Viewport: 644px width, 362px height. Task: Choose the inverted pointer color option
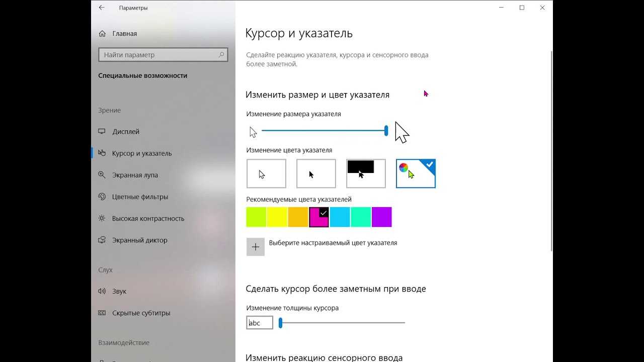point(366,173)
